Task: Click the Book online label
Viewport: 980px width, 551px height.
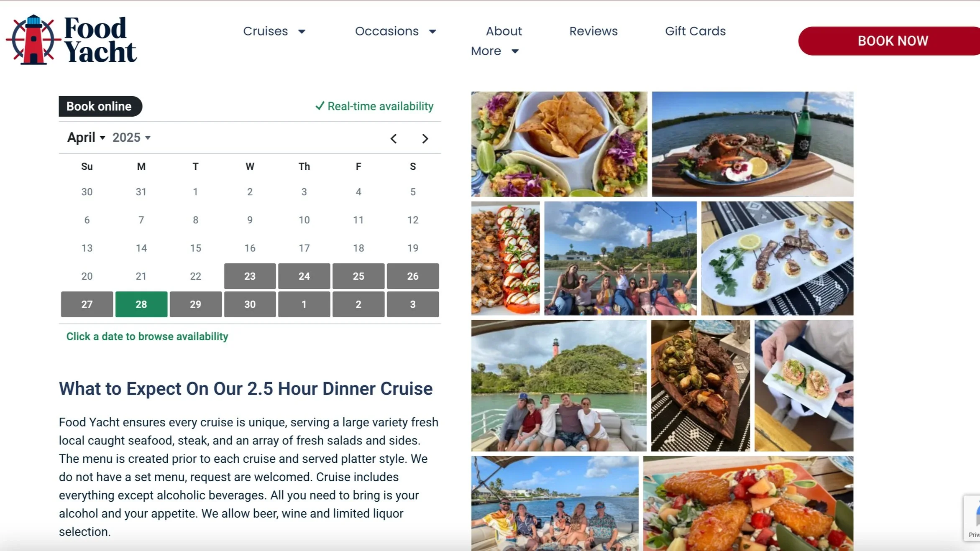Action: (100, 107)
